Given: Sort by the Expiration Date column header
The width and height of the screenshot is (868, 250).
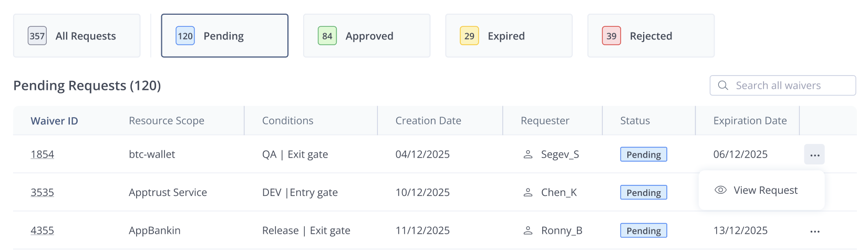Looking at the screenshot, I should point(750,121).
